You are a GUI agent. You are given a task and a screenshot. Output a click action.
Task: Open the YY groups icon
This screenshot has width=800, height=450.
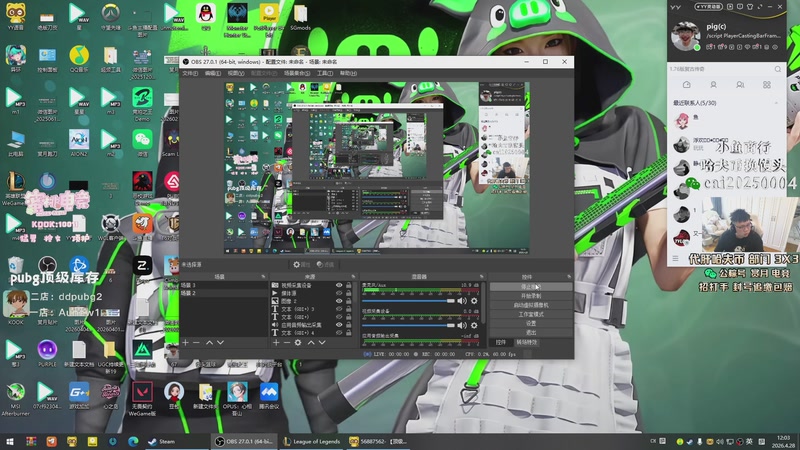click(x=740, y=85)
